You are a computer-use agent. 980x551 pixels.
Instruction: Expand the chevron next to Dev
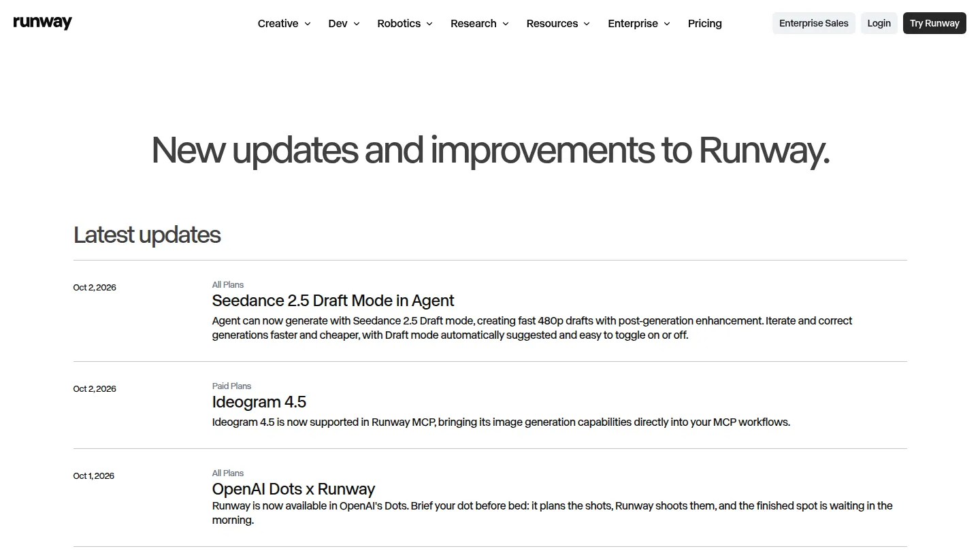356,24
